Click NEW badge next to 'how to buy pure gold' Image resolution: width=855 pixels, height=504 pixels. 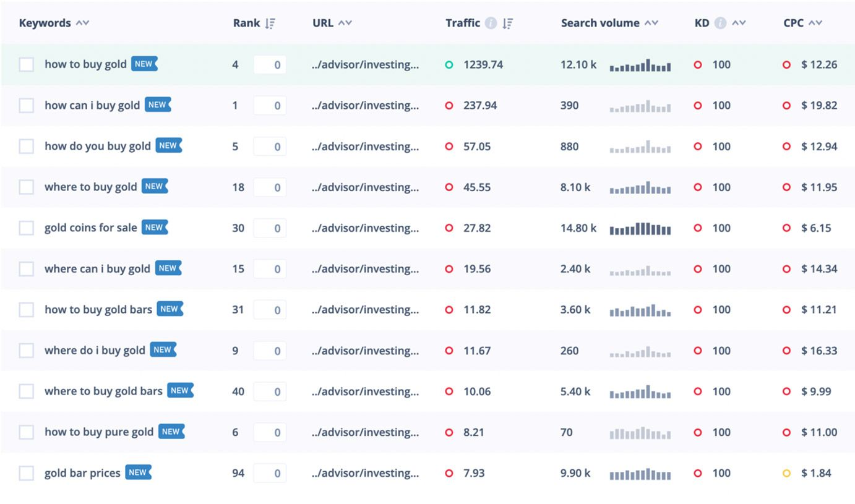171,432
